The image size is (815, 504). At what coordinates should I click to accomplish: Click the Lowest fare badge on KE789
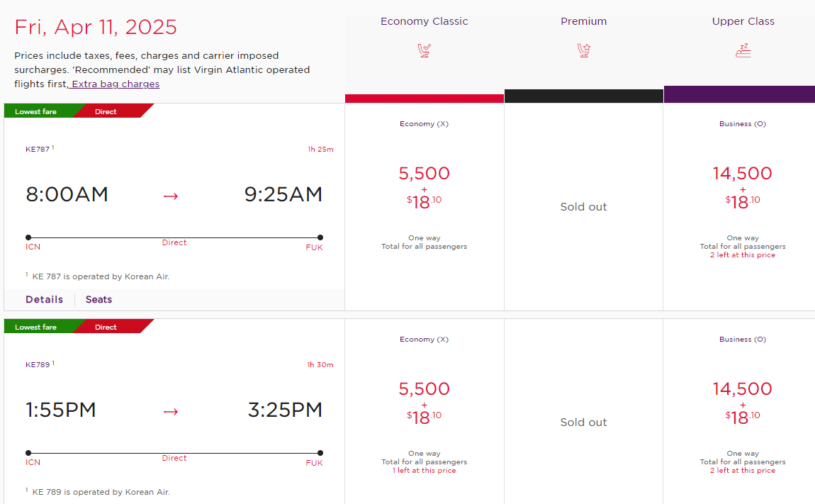(36, 327)
